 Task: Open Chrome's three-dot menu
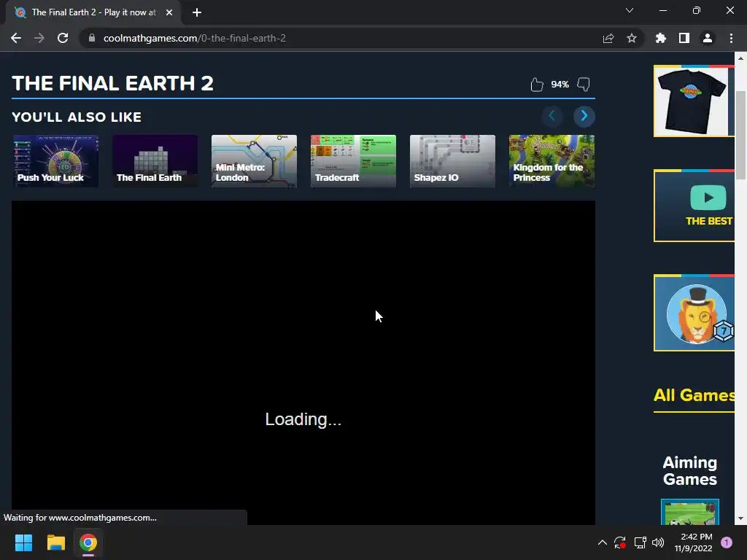click(731, 38)
